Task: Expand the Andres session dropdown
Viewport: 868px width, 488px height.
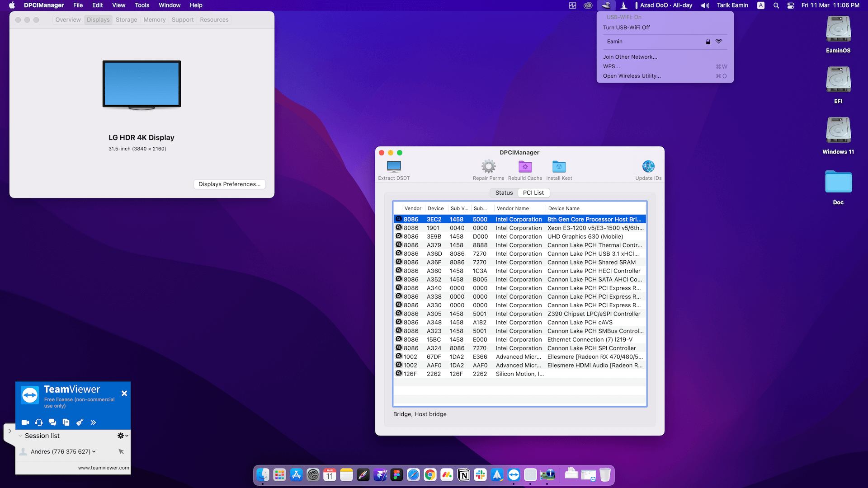Action: click(x=94, y=451)
